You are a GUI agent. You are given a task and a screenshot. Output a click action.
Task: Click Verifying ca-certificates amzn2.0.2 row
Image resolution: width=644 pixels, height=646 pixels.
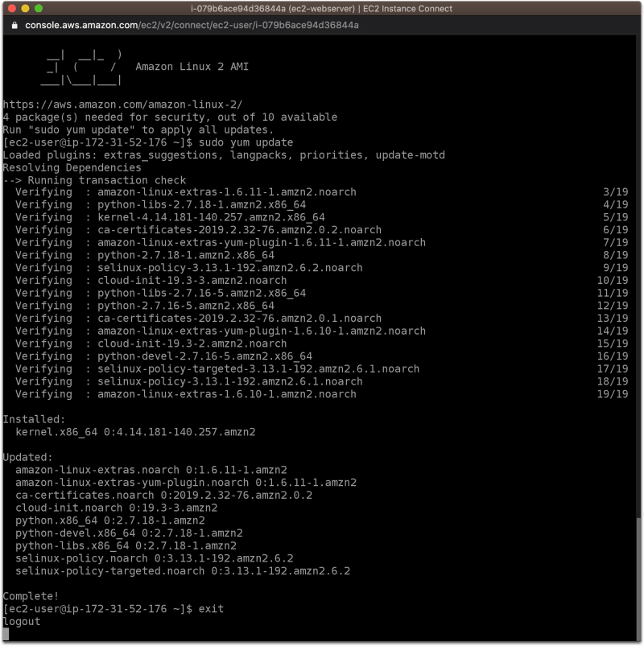pyautogui.click(x=321, y=230)
